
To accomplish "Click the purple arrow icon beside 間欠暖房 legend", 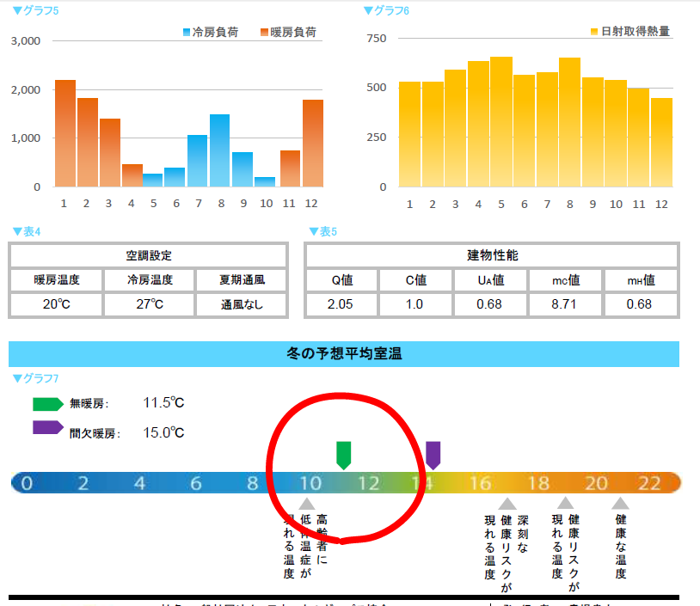I will [x=47, y=428].
